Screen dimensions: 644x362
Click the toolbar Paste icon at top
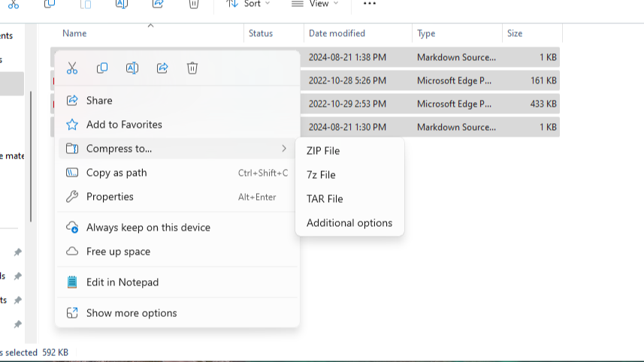click(x=86, y=4)
